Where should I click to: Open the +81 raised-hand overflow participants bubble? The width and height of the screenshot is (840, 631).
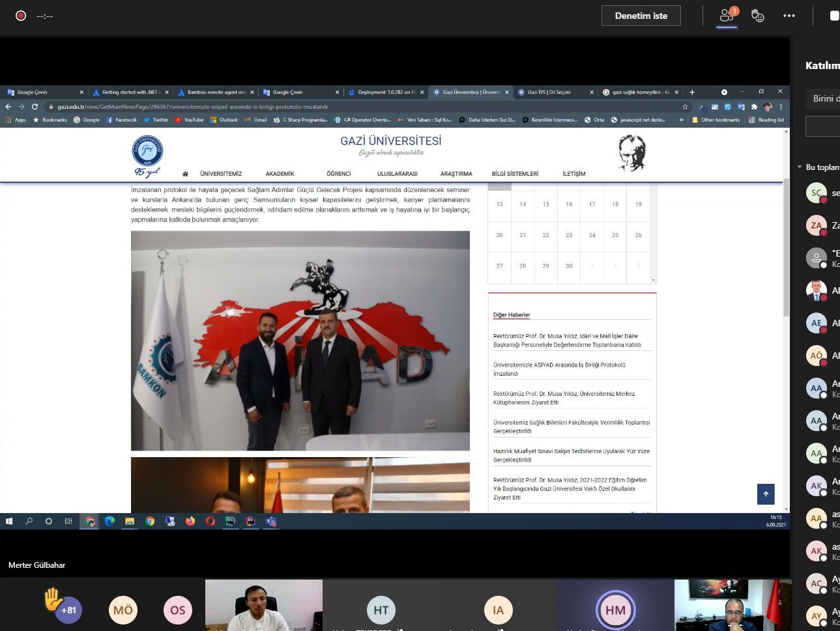coord(68,610)
